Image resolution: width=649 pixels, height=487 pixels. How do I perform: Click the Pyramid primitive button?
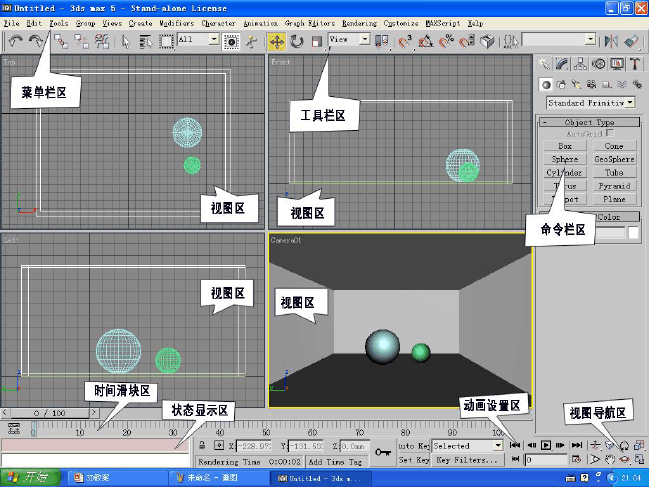614,186
